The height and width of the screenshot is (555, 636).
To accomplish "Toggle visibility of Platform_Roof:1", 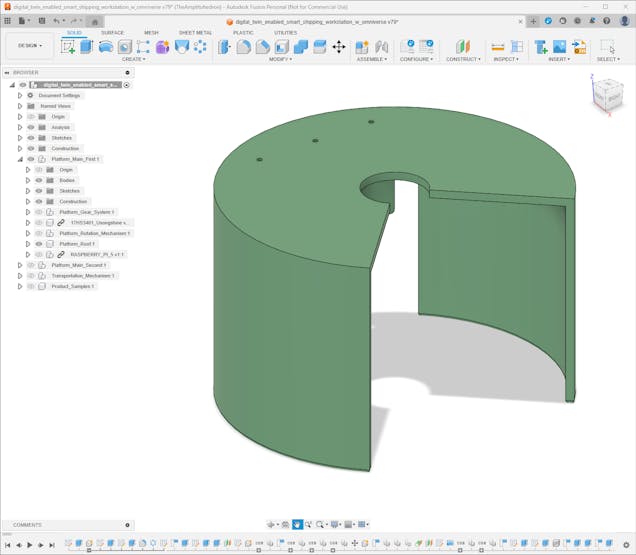I will [39, 244].
